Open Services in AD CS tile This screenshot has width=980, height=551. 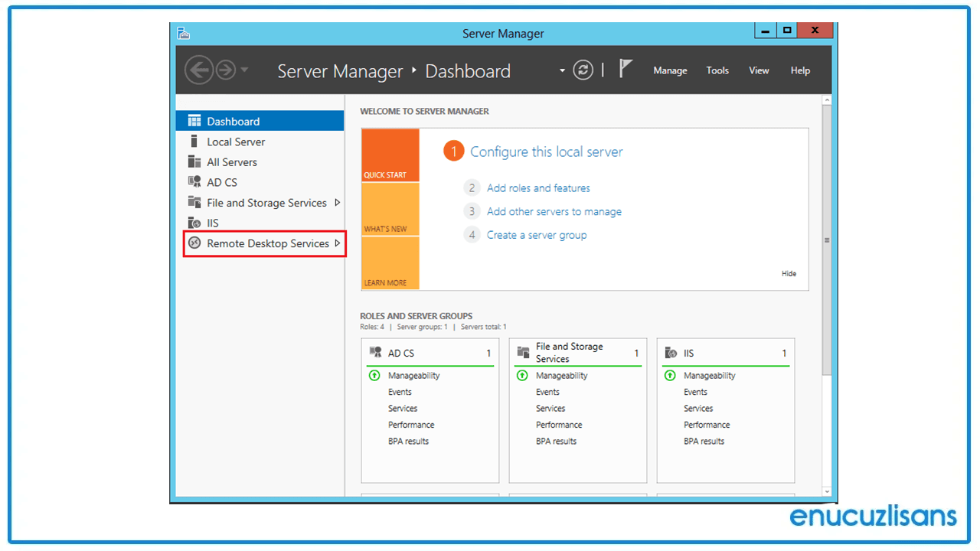[x=403, y=409]
